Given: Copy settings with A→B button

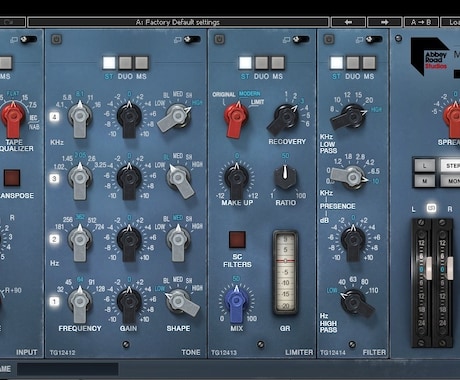Looking at the screenshot, I should 421,22.
